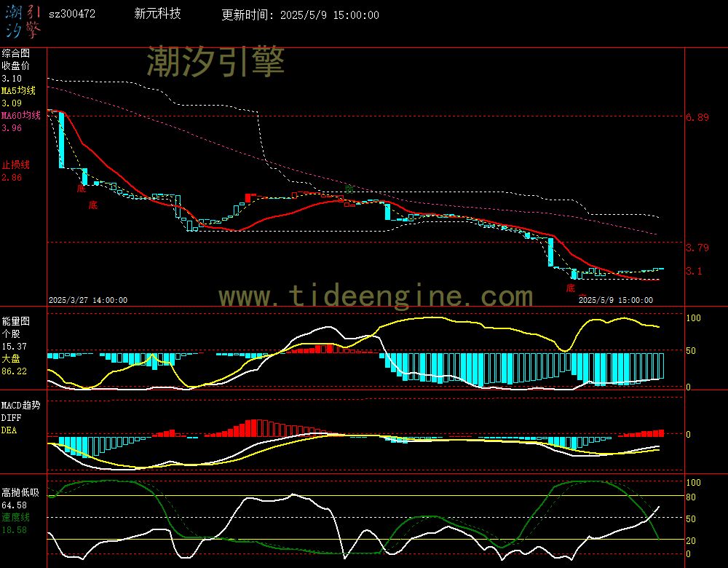The image size is (728, 568).
Task: Select the stop-loss value 2.86
Action: 12,178
